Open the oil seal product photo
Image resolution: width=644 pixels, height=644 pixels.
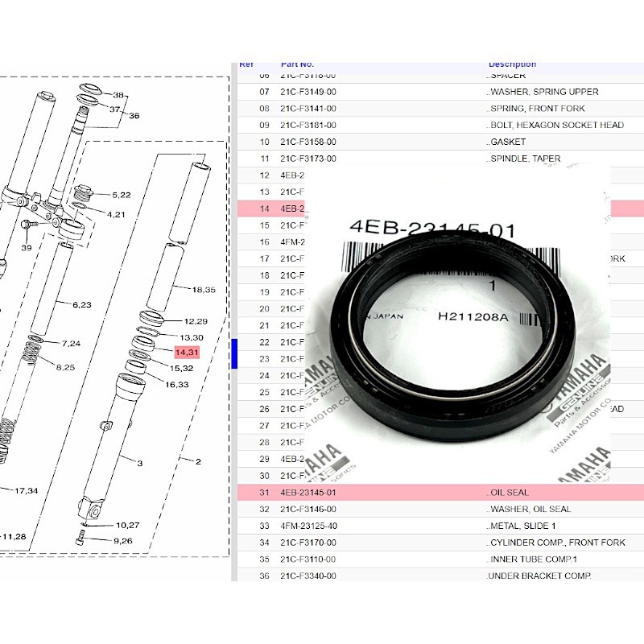tap(457, 324)
